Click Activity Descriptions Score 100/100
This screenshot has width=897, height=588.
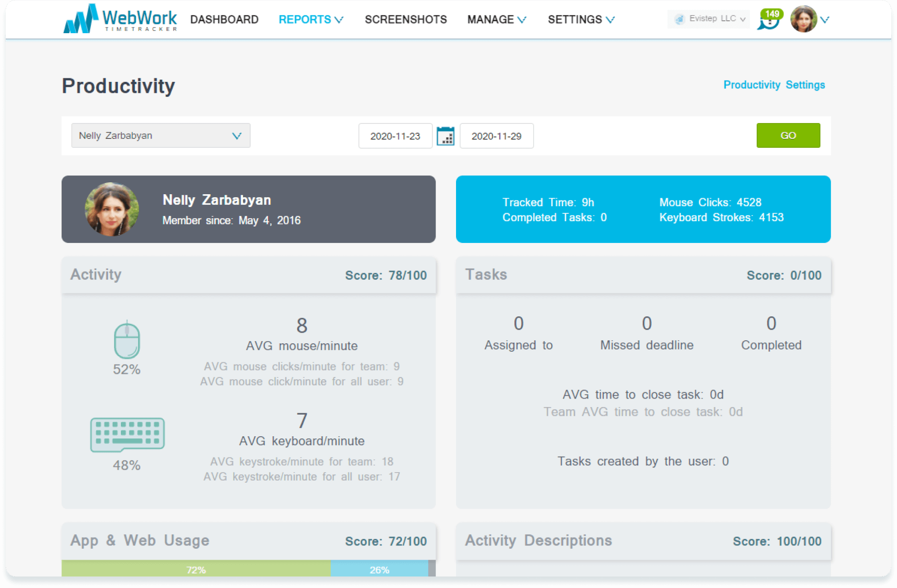point(777,541)
